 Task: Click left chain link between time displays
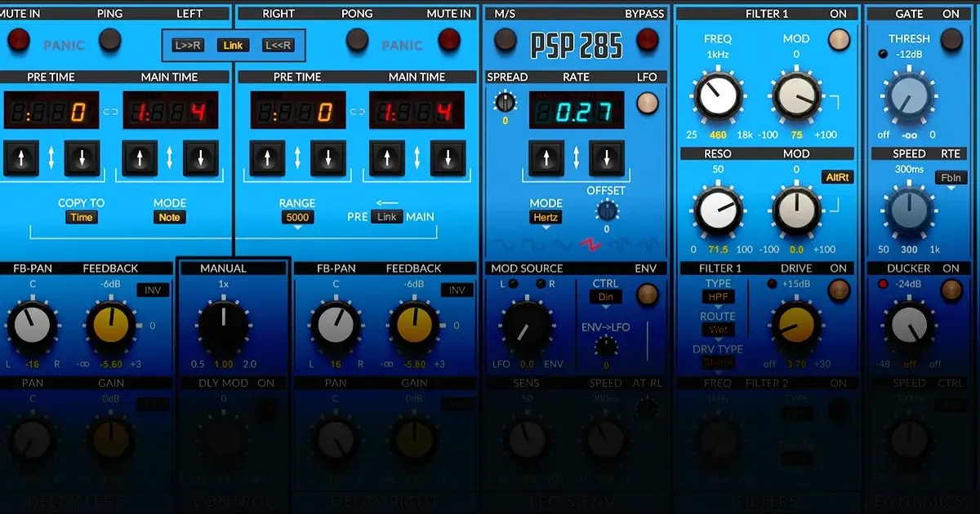click(111, 112)
